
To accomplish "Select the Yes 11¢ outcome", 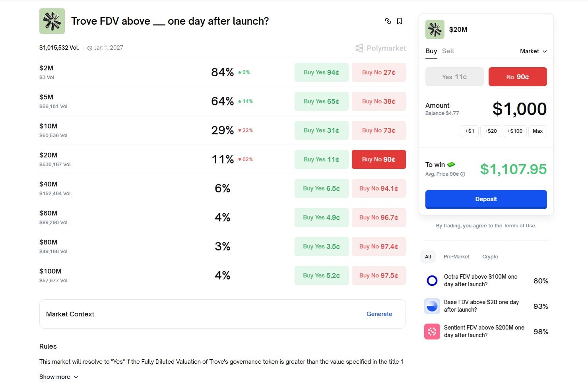I will [454, 77].
